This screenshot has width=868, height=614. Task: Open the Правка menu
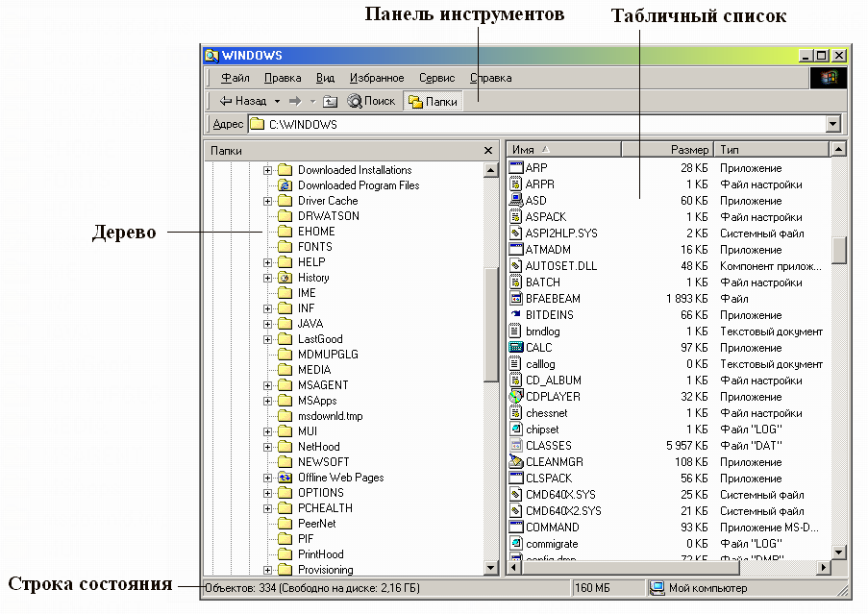tap(283, 78)
